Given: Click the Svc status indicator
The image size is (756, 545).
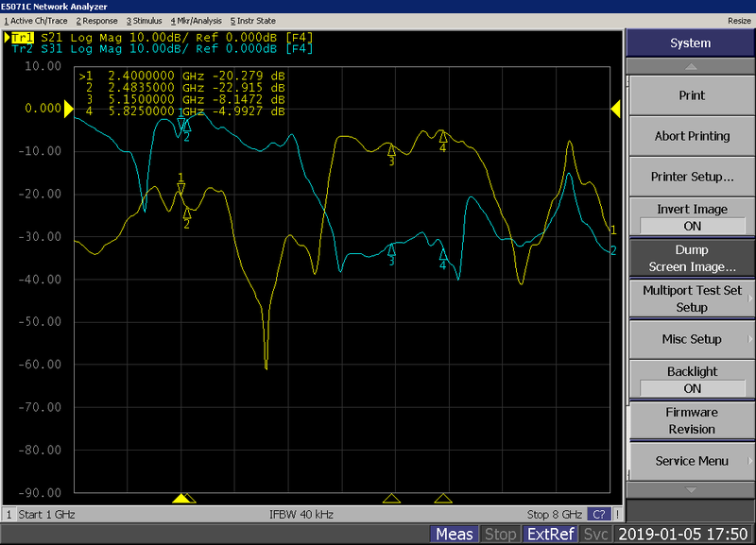Looking at the screenshot, I should click(x=596, y=534).
